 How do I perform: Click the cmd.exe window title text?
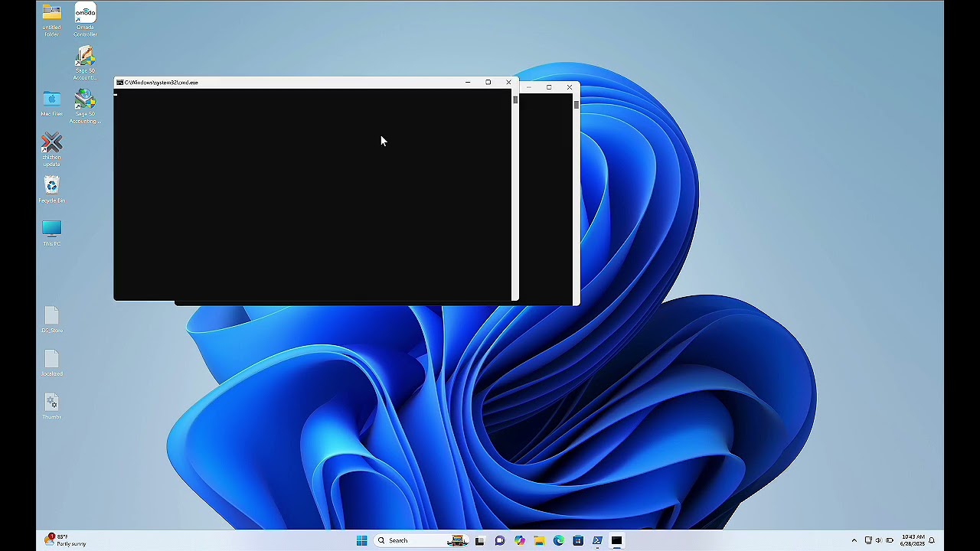pyautogui.click(x=162, y=82)
